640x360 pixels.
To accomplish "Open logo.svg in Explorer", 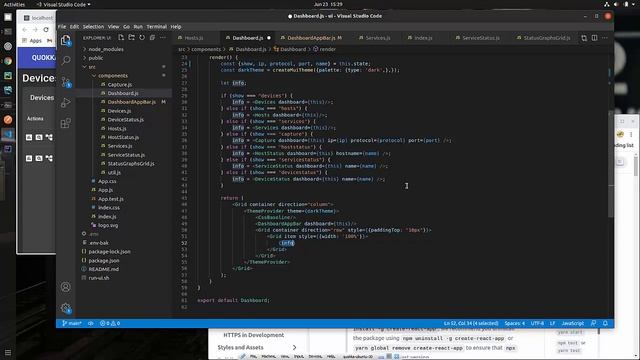I will tap(108, 225).
